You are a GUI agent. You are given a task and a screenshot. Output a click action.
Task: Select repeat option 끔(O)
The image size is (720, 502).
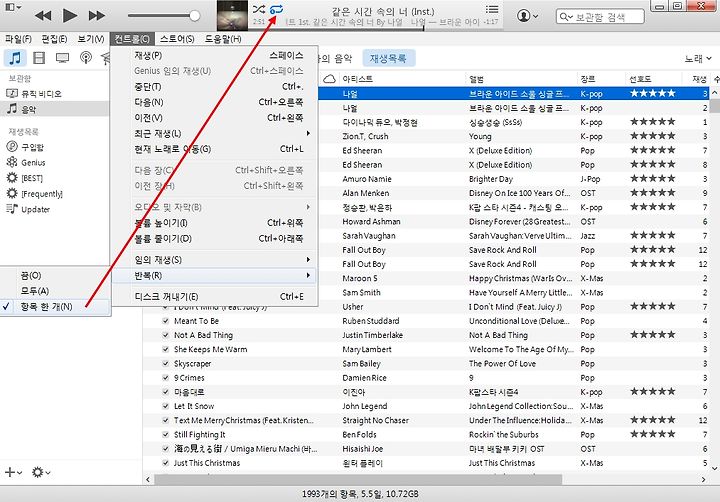55,276
